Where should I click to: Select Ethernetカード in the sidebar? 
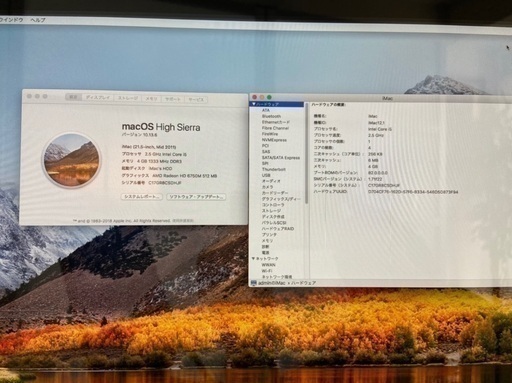[x=276, y=122]
